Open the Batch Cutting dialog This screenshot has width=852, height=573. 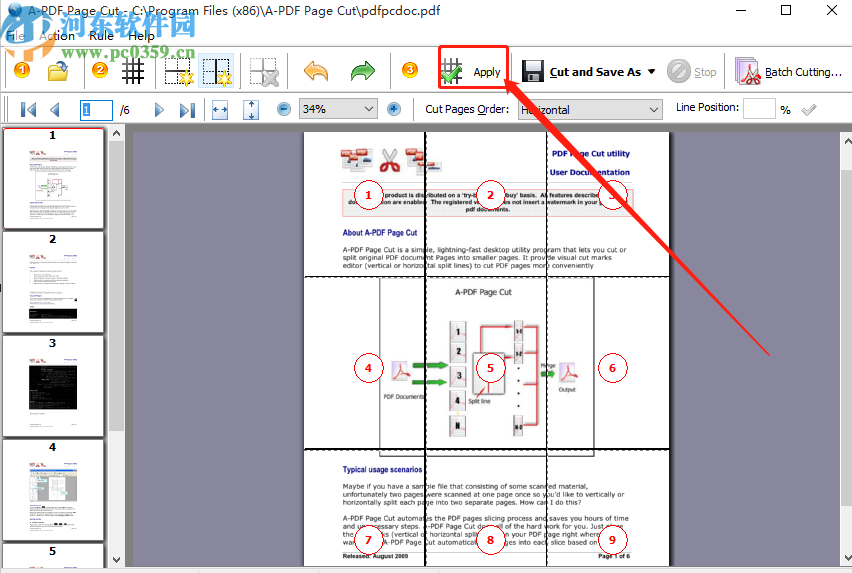[x=788, y=72]
